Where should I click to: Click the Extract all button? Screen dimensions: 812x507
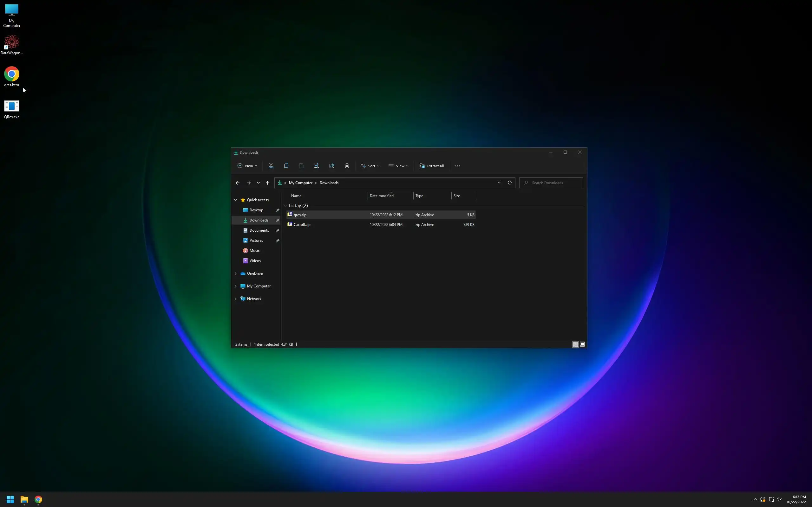(x=432, y=166)
